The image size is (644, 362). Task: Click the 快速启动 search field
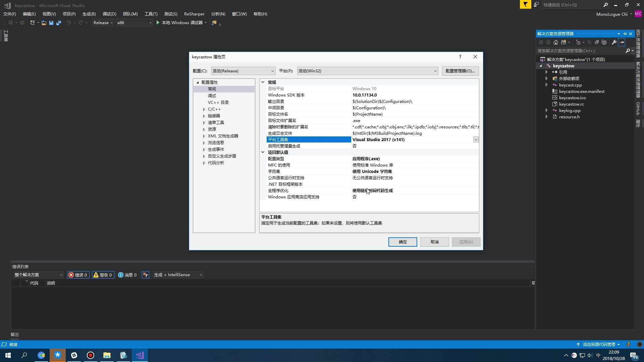click(572, 5)
